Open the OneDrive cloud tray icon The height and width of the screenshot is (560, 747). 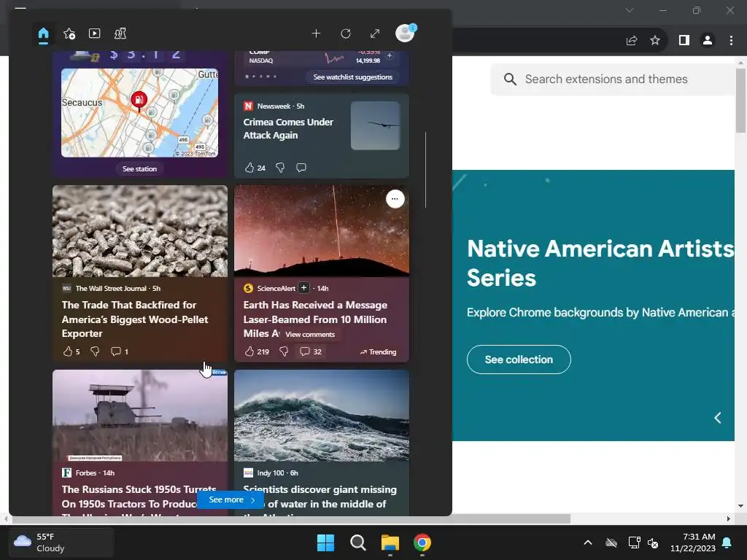coord(611,542)
